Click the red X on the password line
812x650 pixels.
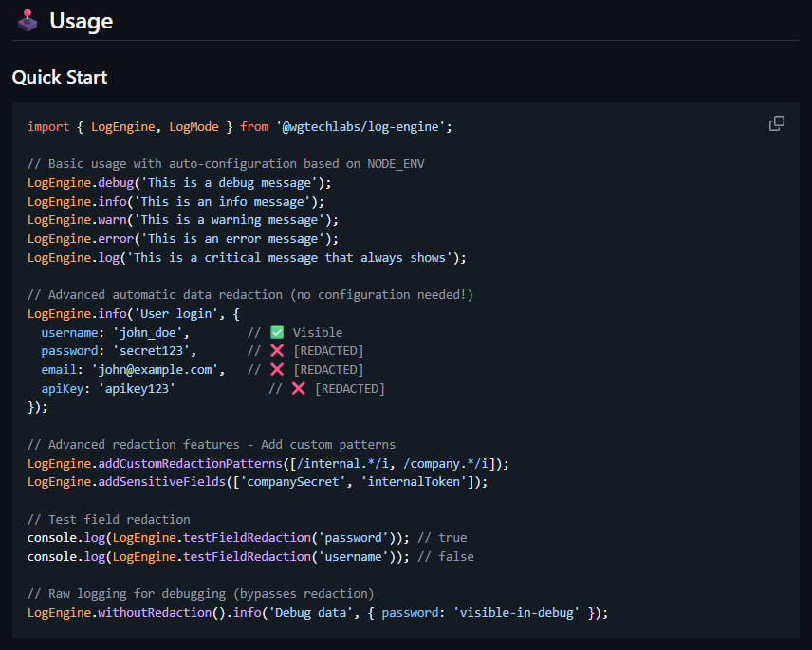pos(277,351)
